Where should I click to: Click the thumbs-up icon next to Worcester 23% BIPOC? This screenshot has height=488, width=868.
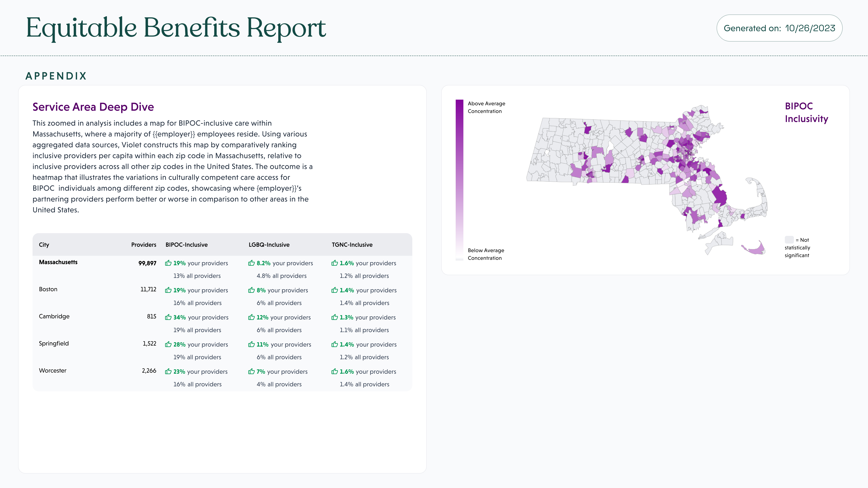click(168, 371)
